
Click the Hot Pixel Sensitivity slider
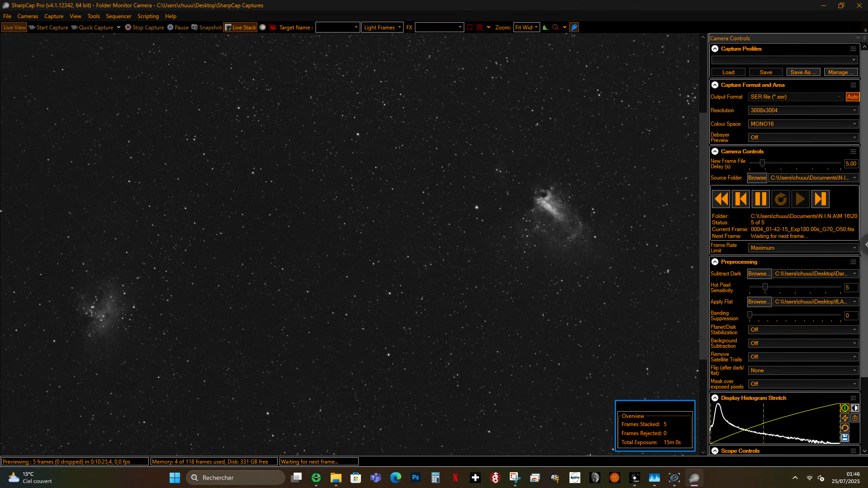coord(795,287)
